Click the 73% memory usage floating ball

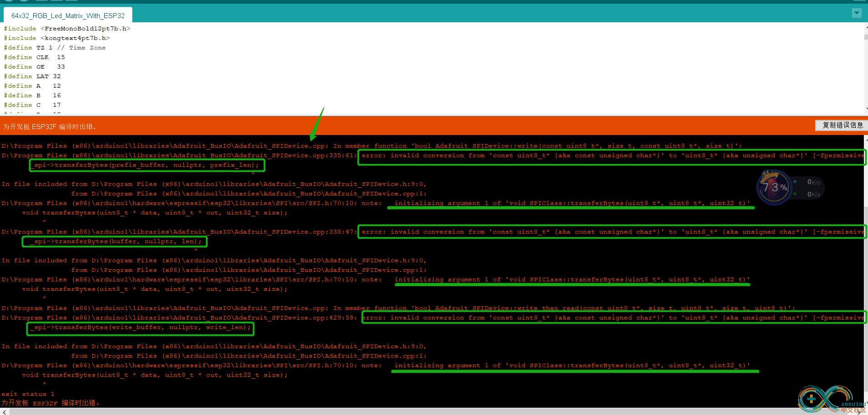pos(774,187)
